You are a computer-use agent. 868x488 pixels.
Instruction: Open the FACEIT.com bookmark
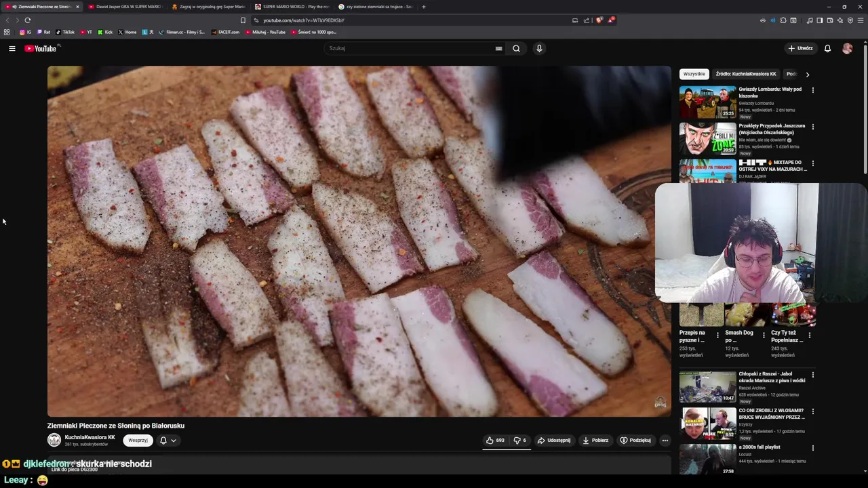coord(225,32)
